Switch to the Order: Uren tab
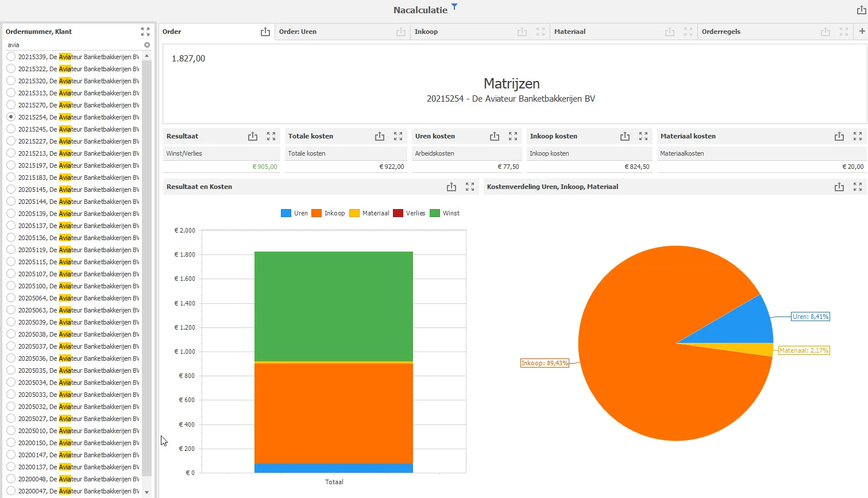868x498 pixels. (298, 32)
